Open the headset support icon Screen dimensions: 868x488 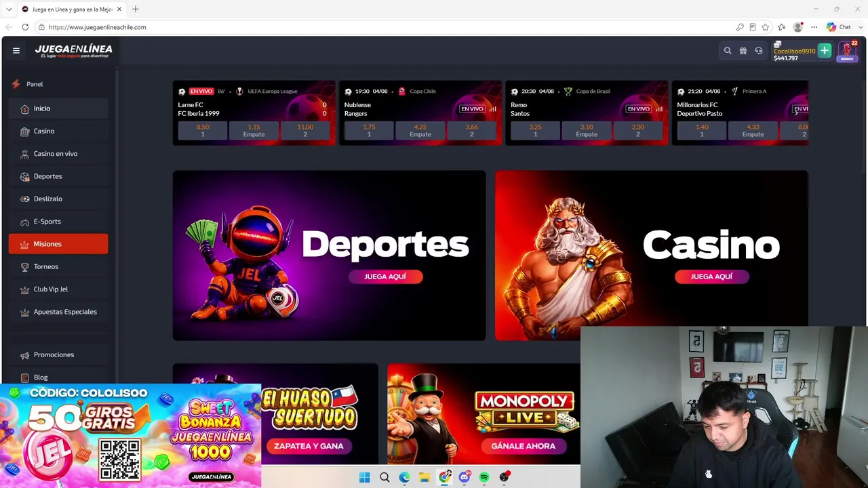759,50
